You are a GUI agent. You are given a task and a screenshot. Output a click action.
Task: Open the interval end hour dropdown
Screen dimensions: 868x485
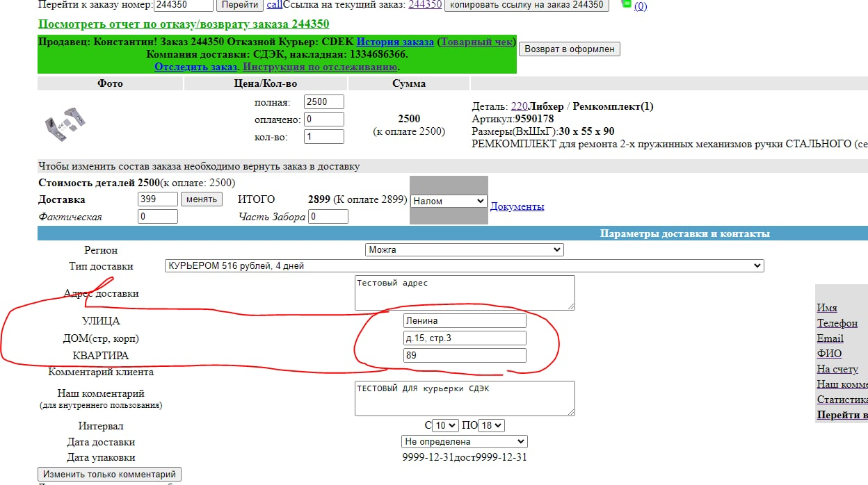coord(491,425)
